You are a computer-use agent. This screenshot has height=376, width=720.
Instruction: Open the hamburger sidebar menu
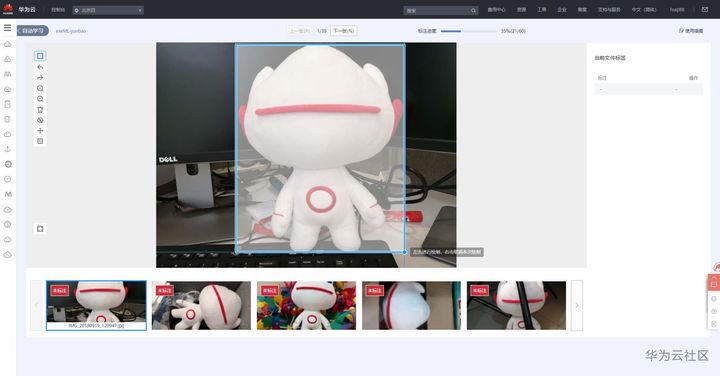tap(7, 28)
